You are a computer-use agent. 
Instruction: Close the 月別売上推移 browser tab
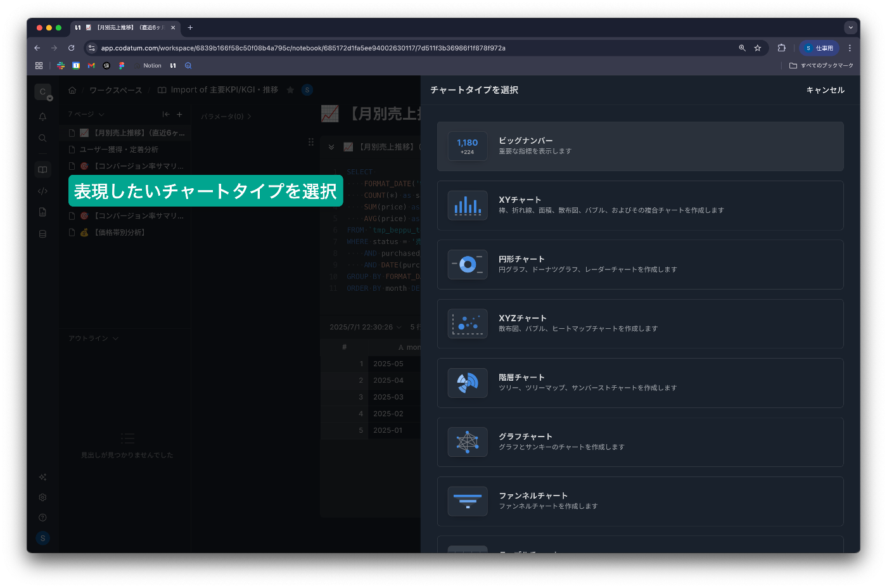point(173,27)
